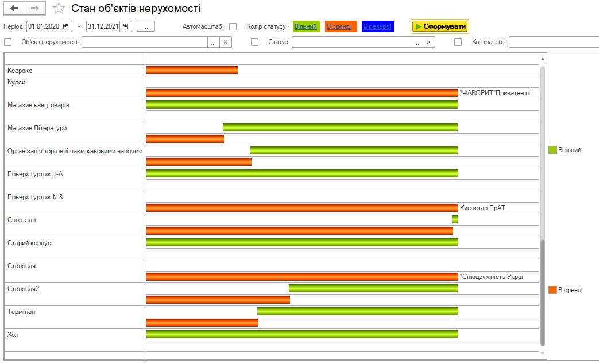Click the Сформувати button
Image resolution: width=599 pixels, height=364 pixels.
(x=440, y=26)
